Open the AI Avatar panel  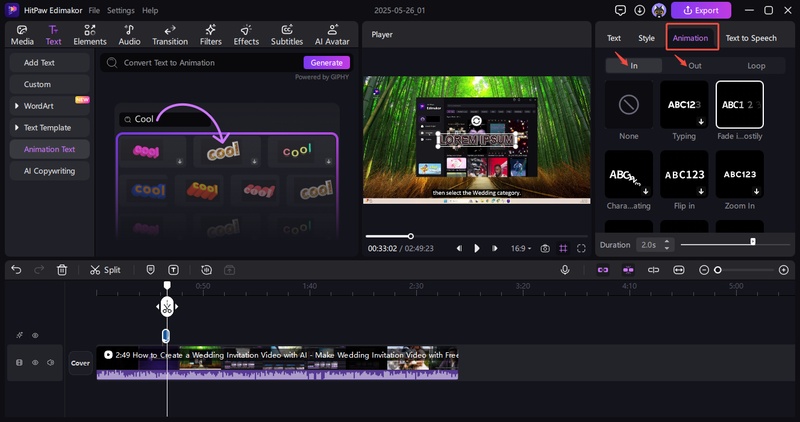[332, 35]
